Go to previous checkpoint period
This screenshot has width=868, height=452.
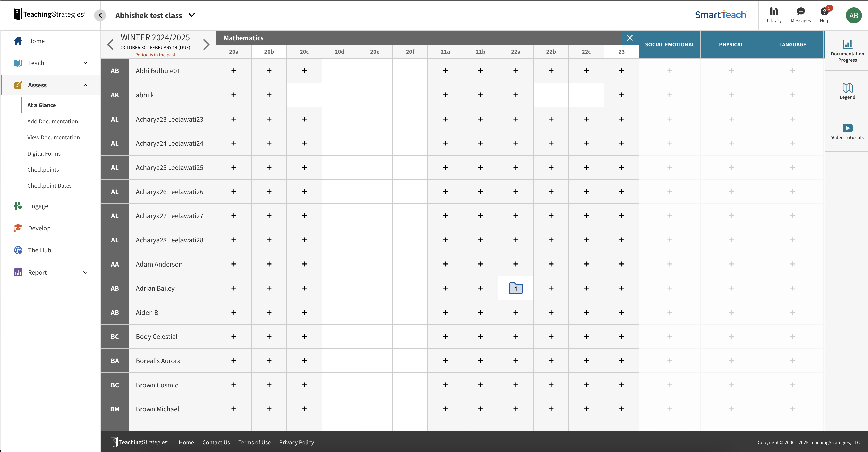(110, 45)
